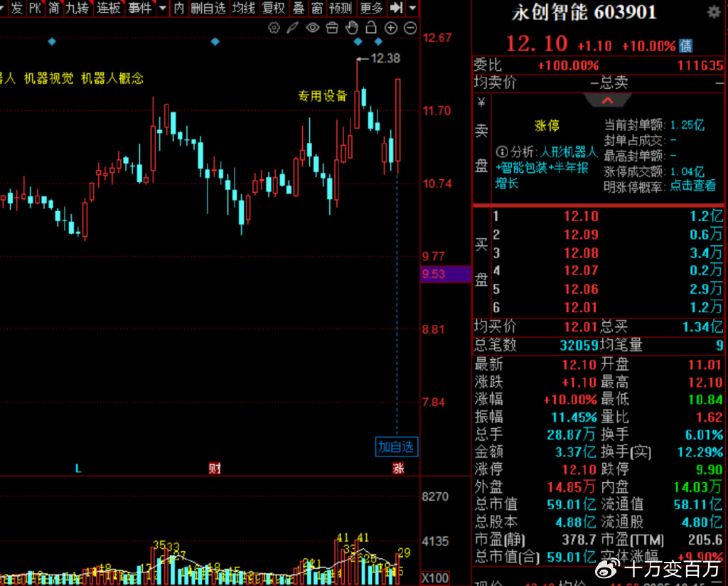The height and width of the screenshot is (586, 728).
Task: Open dropdown arrow next to 事件
Action: point(163,8)
